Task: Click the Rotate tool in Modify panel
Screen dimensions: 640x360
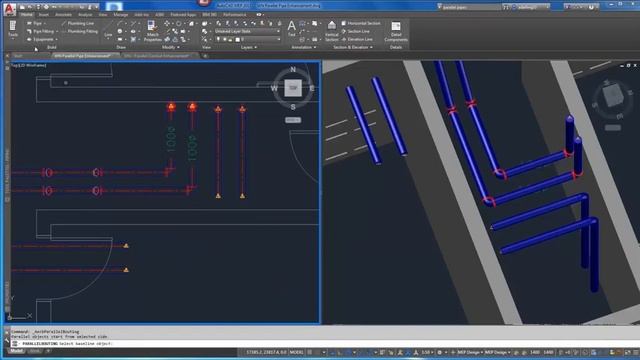Action: pos(178,23)
